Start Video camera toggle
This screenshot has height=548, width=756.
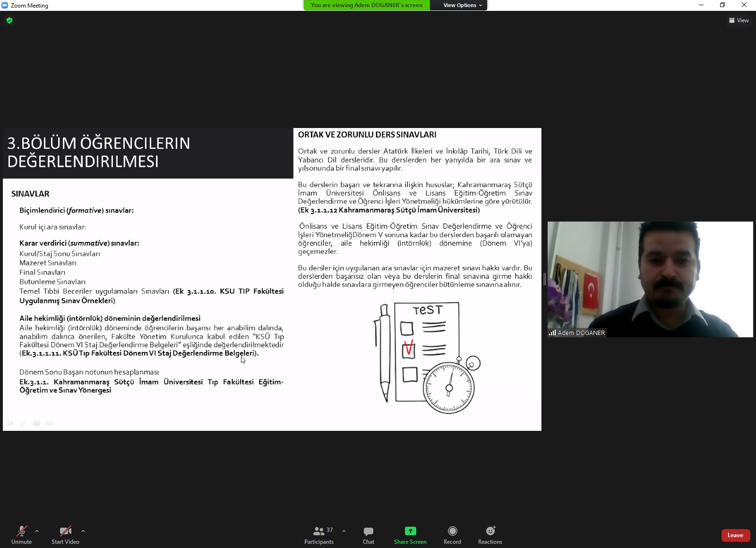click(x=65, y=535)
